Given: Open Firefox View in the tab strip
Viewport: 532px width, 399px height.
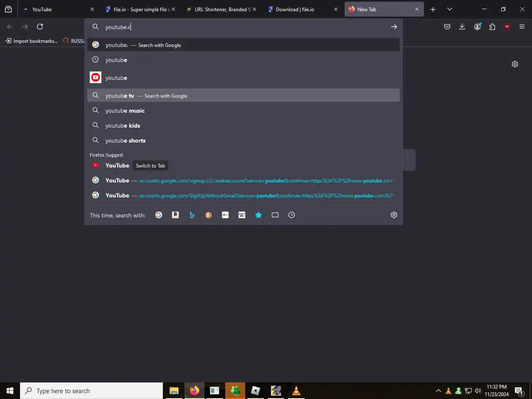Looking at the screenshot, I should [8, 9].
